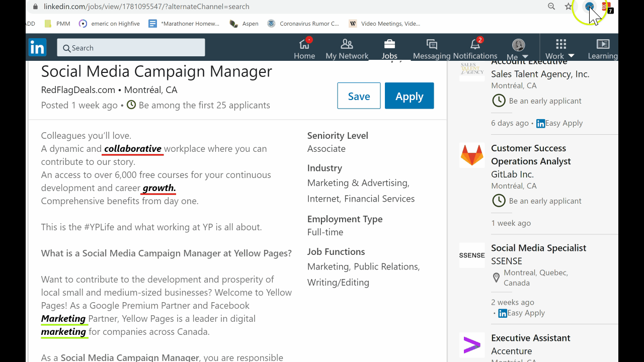This screenshot has width=644, height=362.
Task: Open the Coronavirus Rumor Control bookmark
Action: (x=303, y=24)
